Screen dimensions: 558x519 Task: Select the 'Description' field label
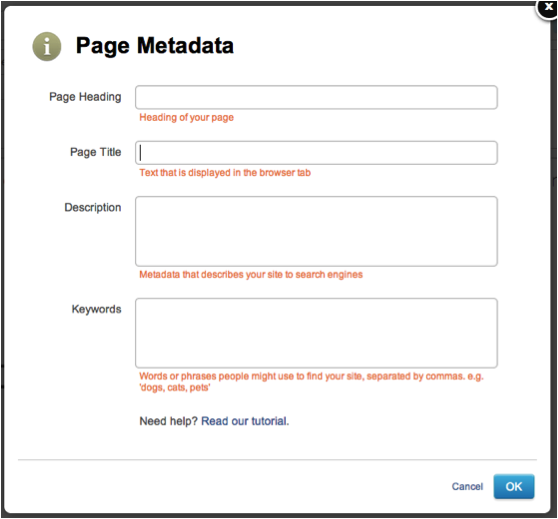tap(93, 208)
